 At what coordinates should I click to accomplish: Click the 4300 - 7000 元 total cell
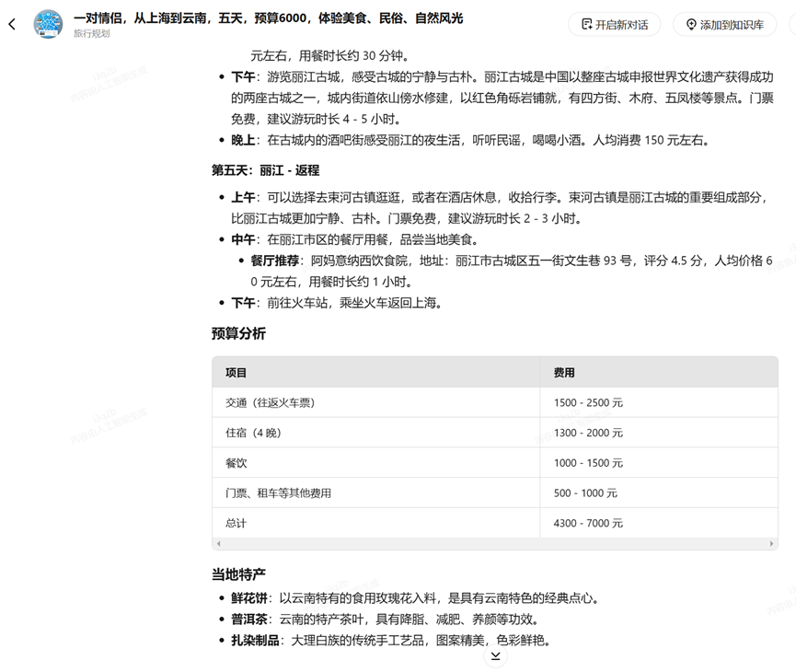click(x=659, y=523)
